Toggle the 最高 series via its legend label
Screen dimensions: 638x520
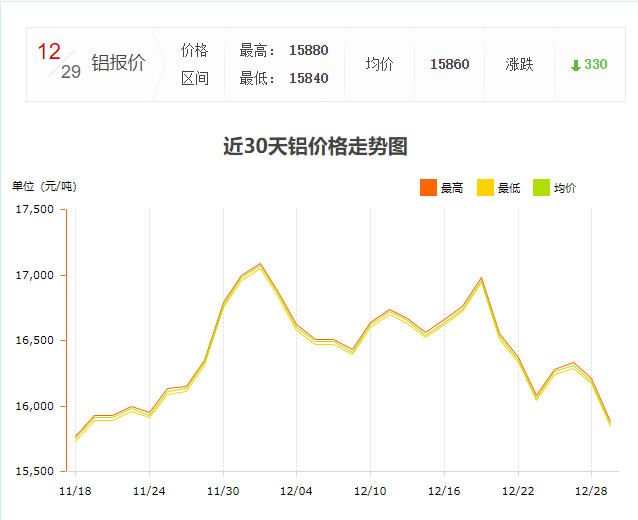(x=452, y=188)
